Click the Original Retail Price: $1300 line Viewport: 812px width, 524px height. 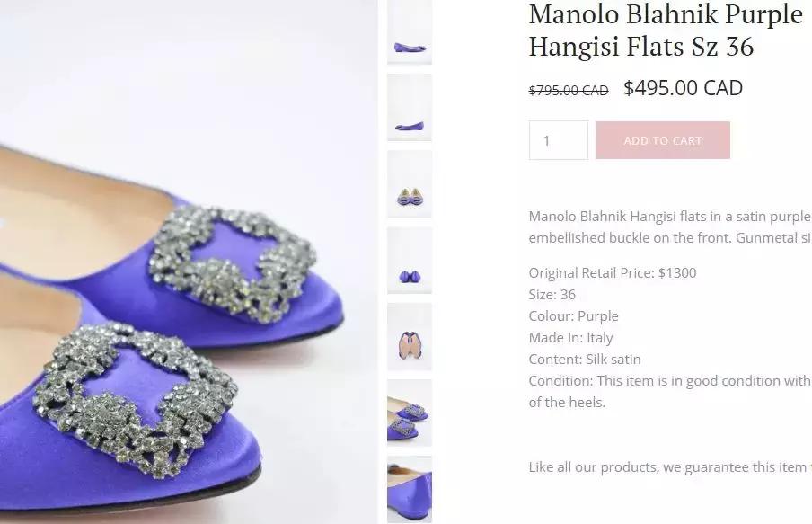click(613, 273)
